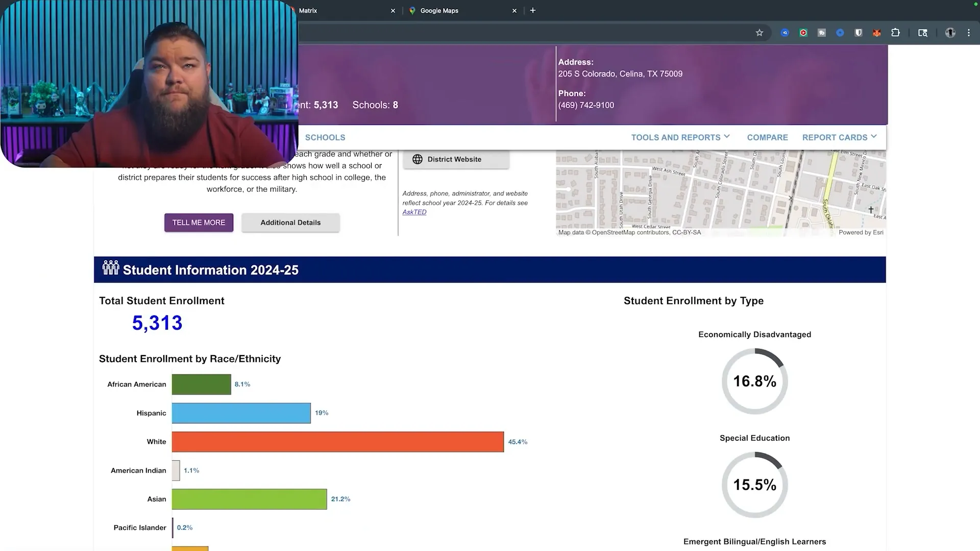Click the 19% label for Hispanic
Screen dimensions: 980x551
pos(322,413)
